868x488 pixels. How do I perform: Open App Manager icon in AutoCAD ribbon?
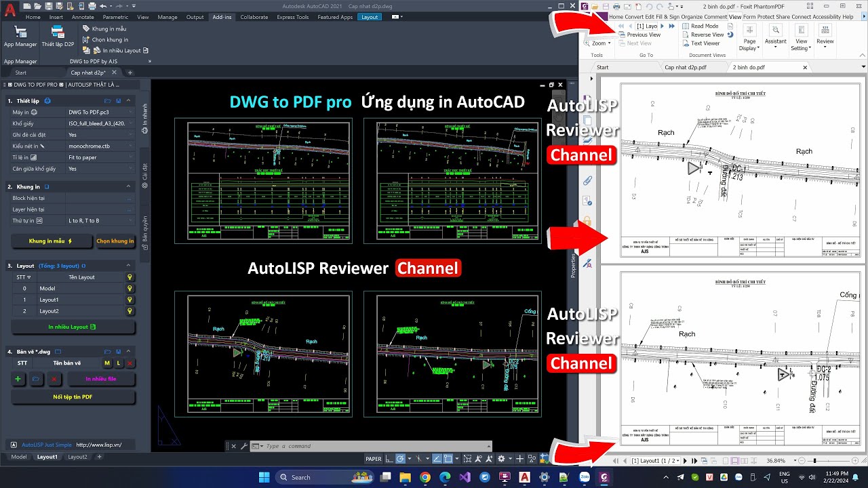coord(20,31)
